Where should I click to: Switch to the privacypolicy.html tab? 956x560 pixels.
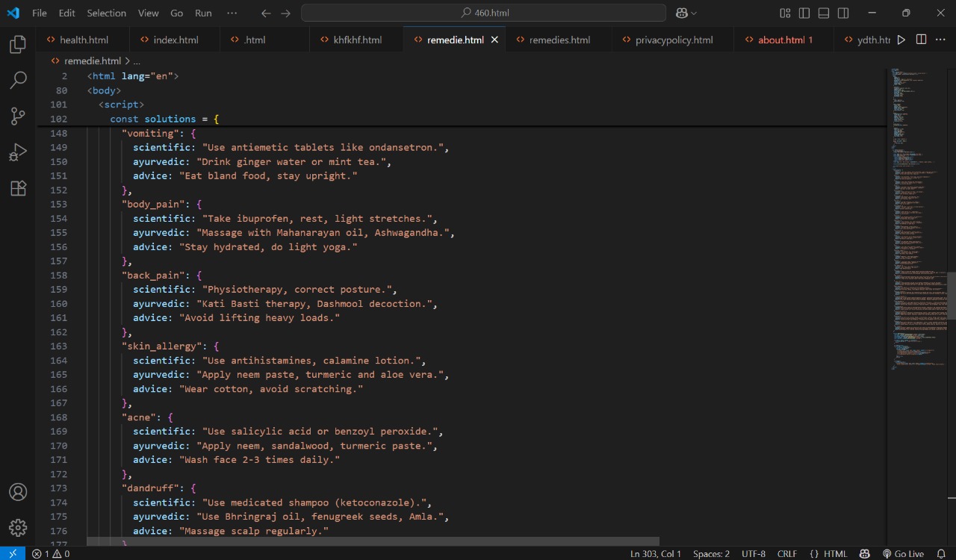tap(674, 40)
